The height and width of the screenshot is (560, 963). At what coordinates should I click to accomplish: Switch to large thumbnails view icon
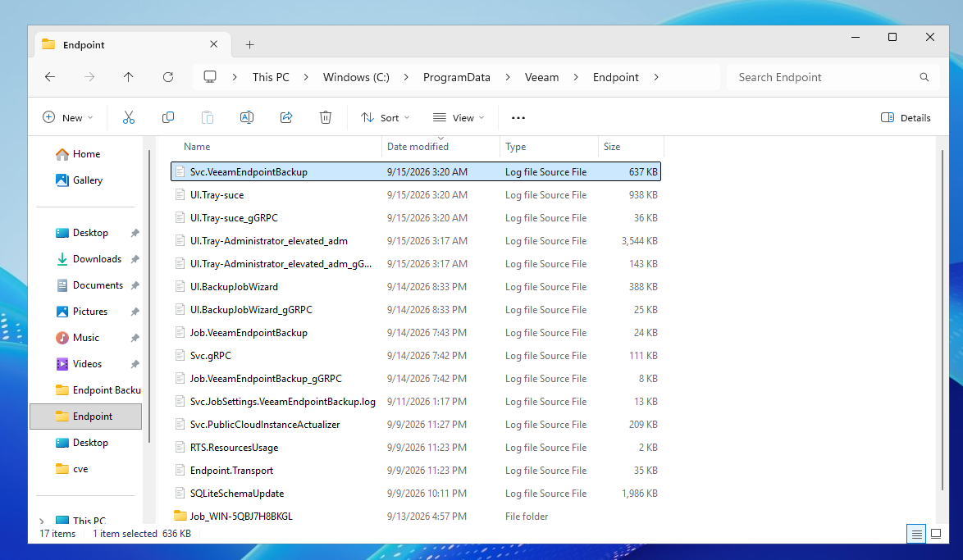(x=936, y=534)
